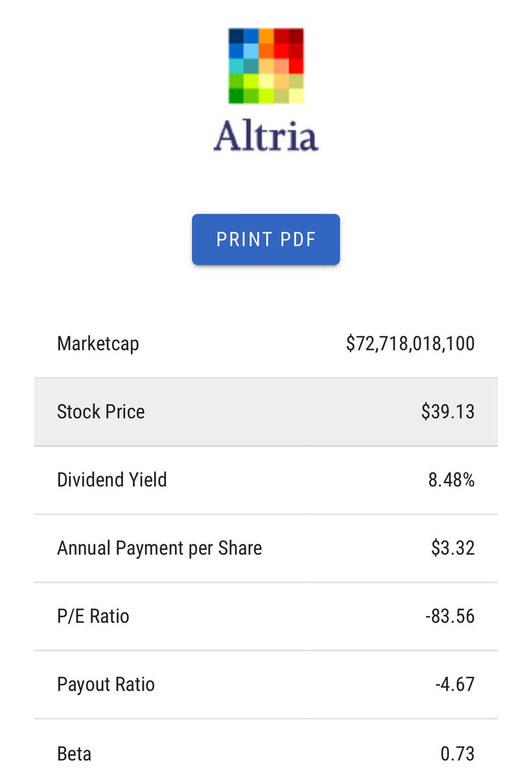Click the green squares in Altria logo
The height and width of the screenshot is (778, 532).
pos(243,89)
